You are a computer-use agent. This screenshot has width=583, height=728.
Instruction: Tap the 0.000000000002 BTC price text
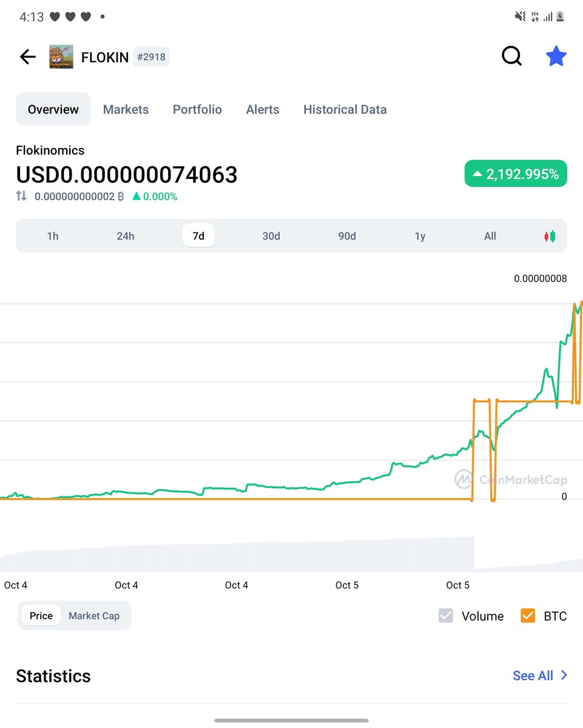pyautogui.click(x=79, y=197)
